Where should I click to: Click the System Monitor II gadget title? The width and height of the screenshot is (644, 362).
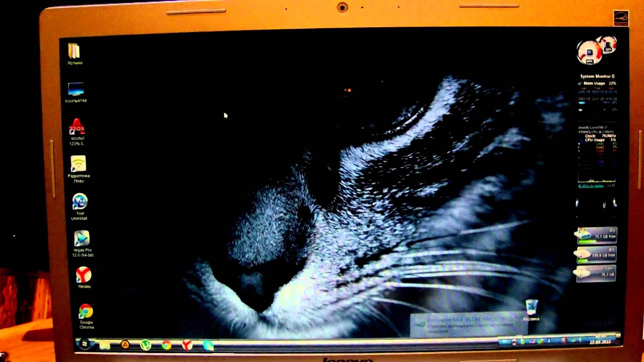pos(597,76)
